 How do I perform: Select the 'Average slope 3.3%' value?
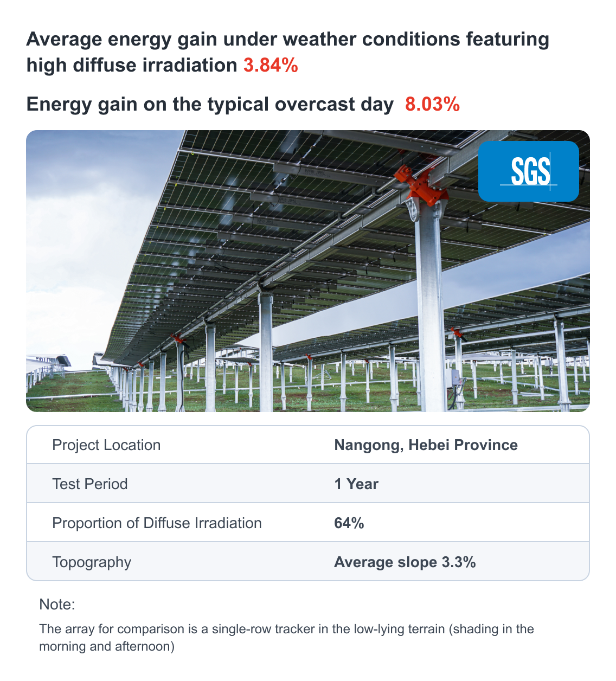pos(405,562)
